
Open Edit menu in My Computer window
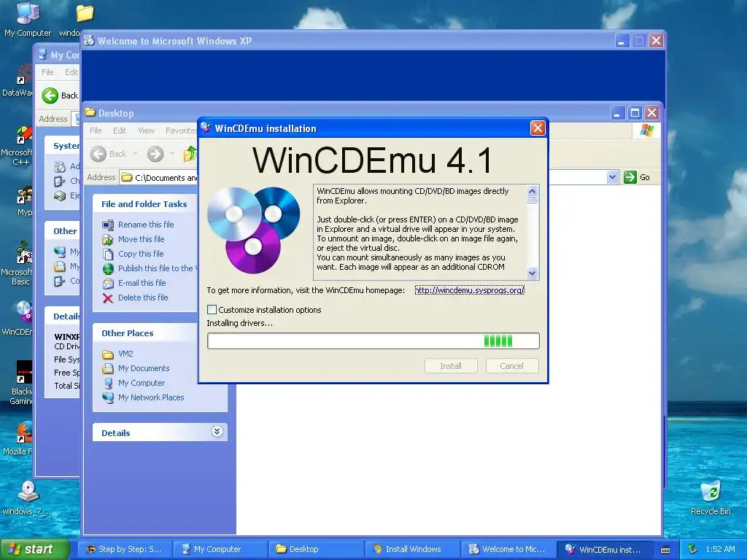click(71, 72)
